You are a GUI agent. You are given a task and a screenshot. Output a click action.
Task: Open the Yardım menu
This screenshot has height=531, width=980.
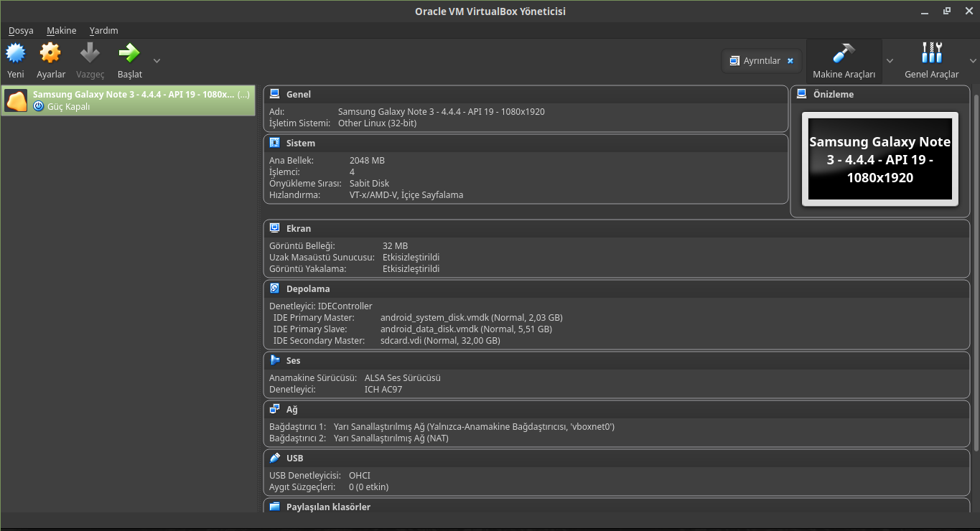point(103,31)
